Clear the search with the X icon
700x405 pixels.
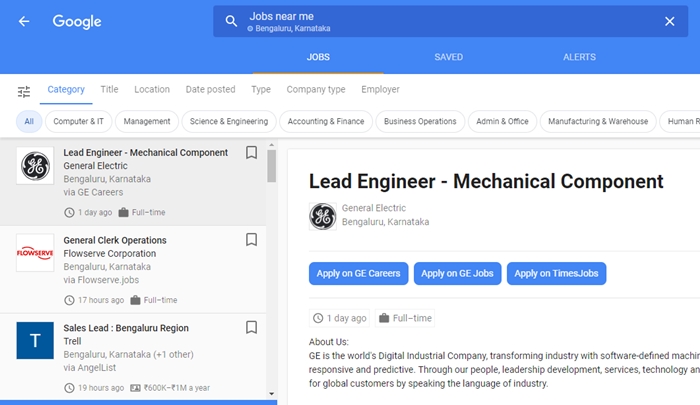[x=669, y=21]
